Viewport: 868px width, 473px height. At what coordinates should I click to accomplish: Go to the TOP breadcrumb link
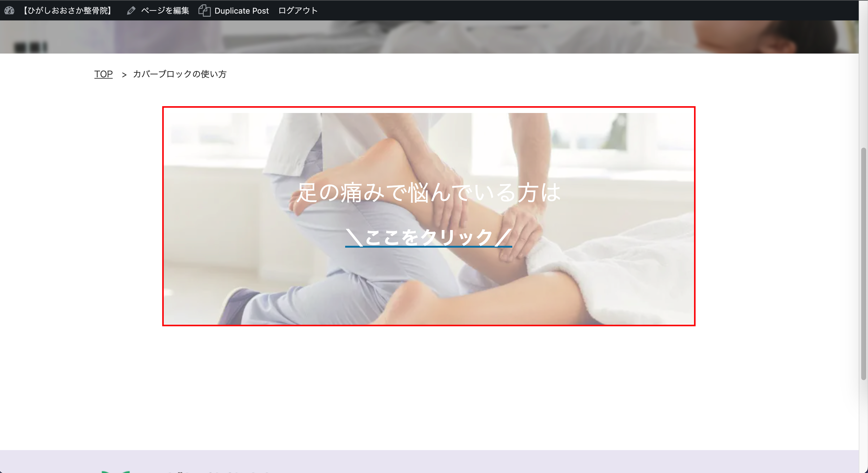103,74
